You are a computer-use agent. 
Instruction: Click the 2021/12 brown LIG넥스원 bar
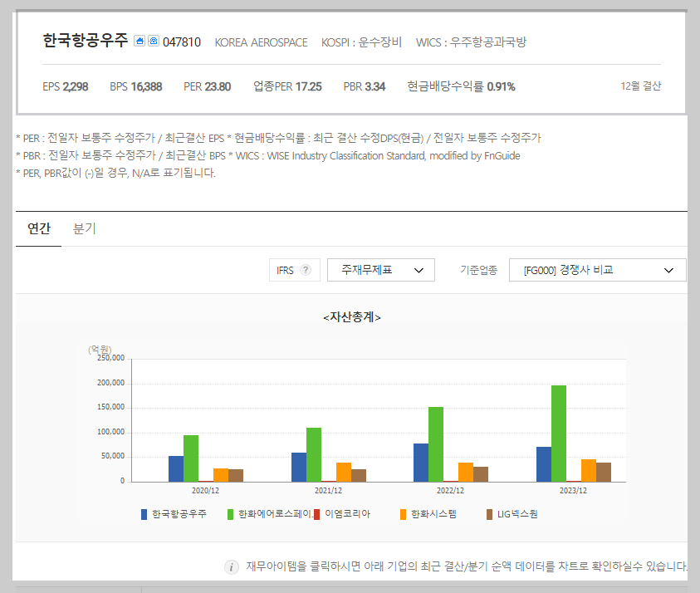[x=359, y=476]
